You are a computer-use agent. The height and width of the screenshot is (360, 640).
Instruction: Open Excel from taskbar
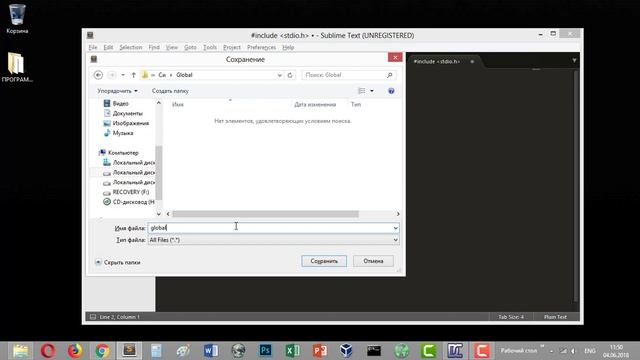click(x=292, y=351)
